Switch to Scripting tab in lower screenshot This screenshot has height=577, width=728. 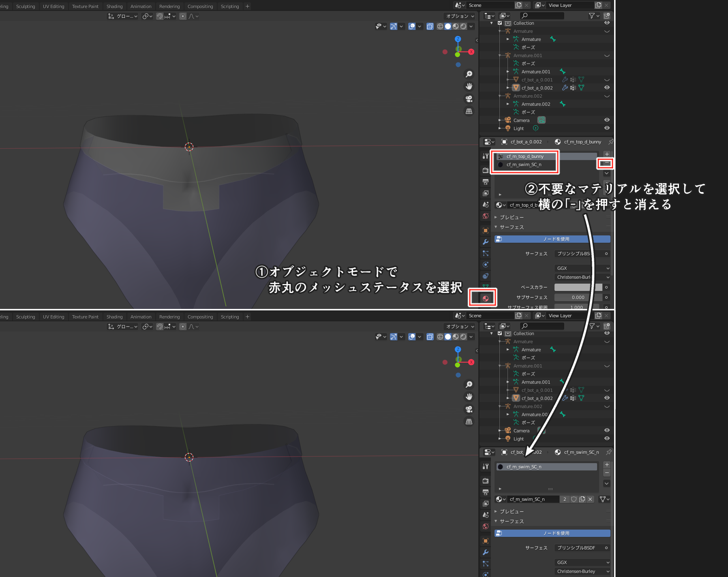[229, 317]
